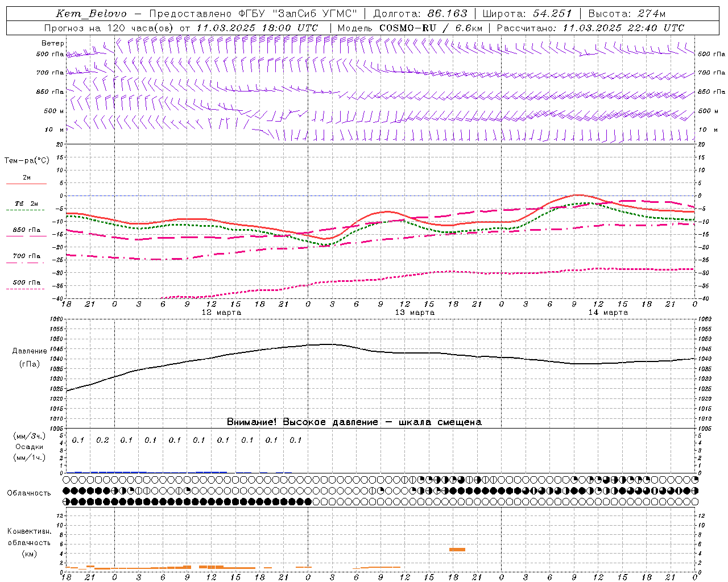
Task: Click the forecast start time 11.03.2025 18:00 UTC
Action: point(257,28)
